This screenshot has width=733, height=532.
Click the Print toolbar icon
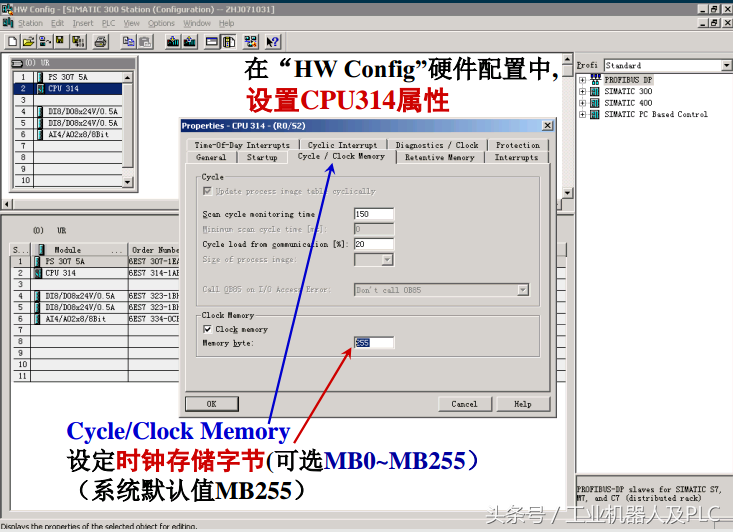(101, 42)
